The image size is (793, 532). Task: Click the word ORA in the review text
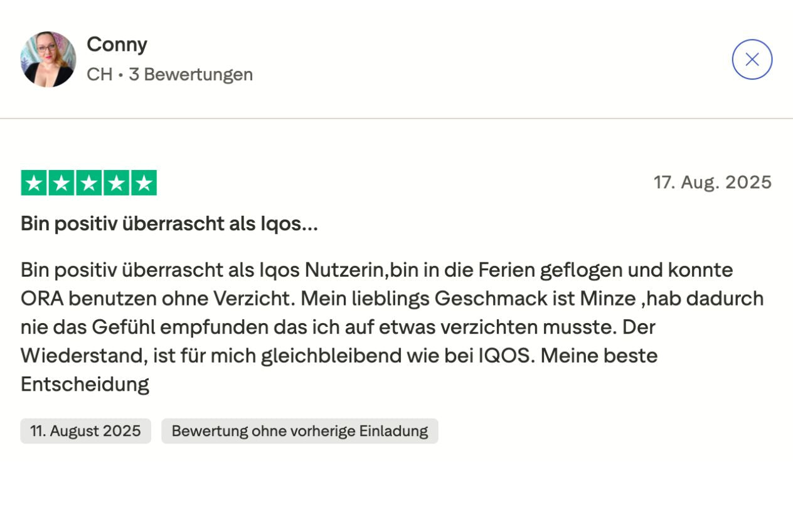coord(41,299)
